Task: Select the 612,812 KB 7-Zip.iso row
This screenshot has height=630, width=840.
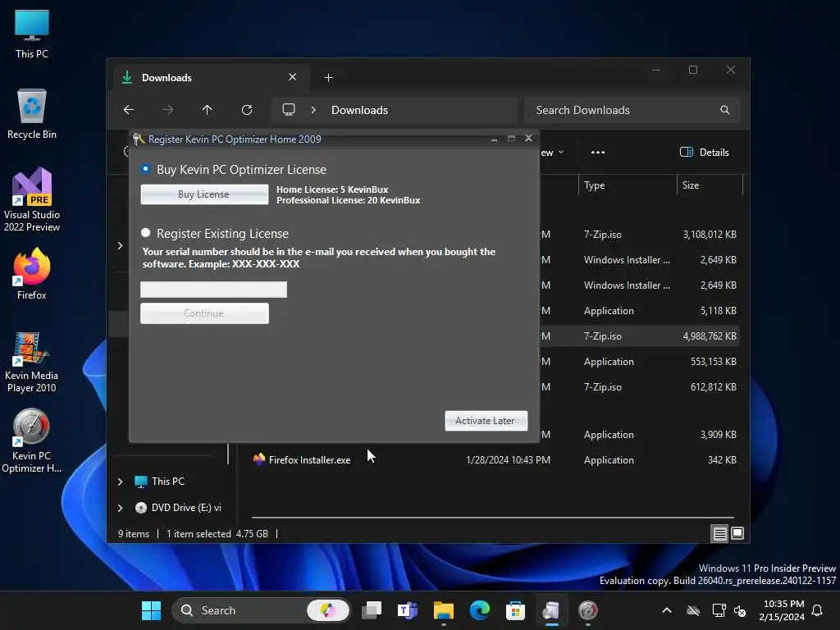Action: (x=640, y=387)
